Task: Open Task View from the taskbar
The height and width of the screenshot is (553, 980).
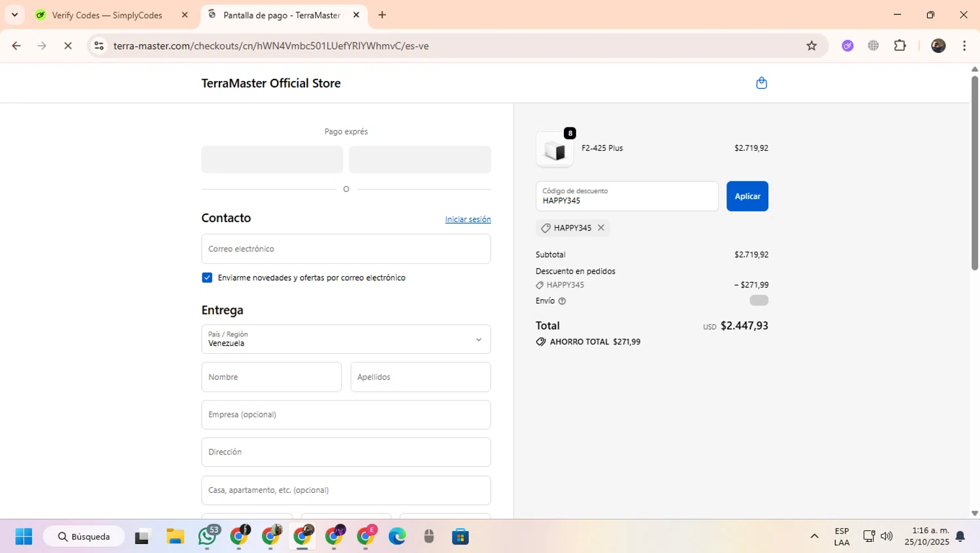Action: coord(142,537)
